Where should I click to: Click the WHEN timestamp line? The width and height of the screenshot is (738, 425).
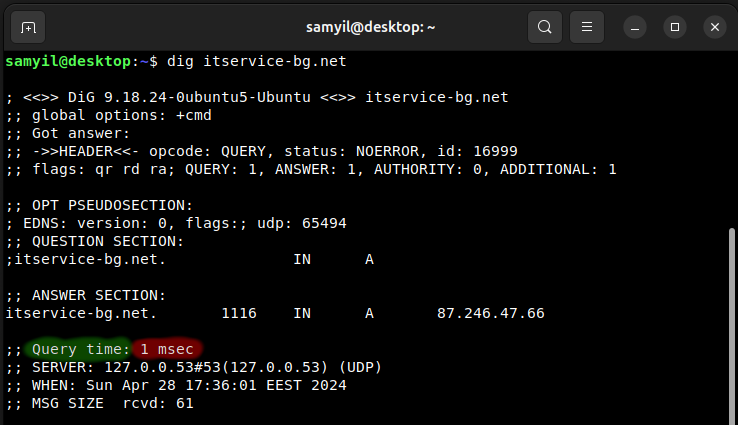176,385
